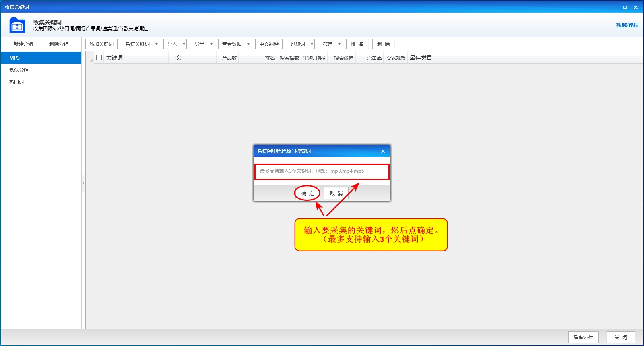Click the 删除分组 button
This screenshot has width=644, height=346.
pos(59,44)
